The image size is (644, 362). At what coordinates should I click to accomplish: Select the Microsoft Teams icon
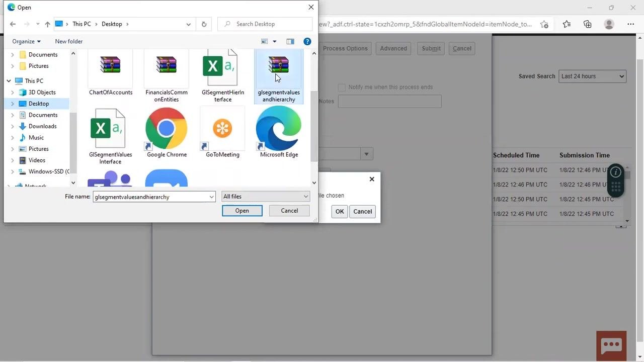coord(111,178)
